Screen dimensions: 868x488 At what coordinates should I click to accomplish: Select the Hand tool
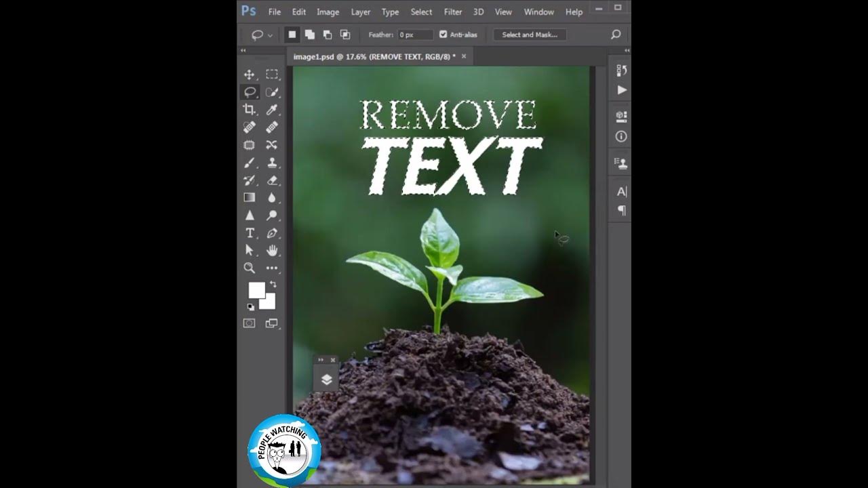coord(272,250)
